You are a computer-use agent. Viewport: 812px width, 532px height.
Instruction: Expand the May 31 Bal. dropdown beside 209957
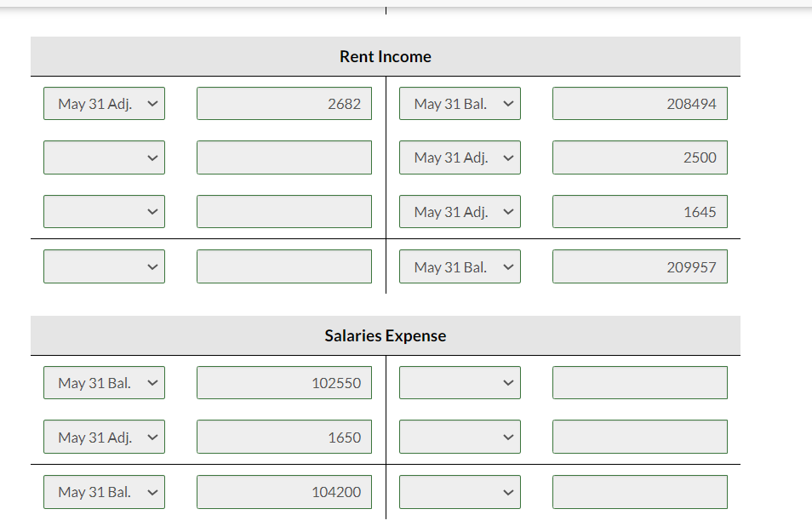point(460,266)
